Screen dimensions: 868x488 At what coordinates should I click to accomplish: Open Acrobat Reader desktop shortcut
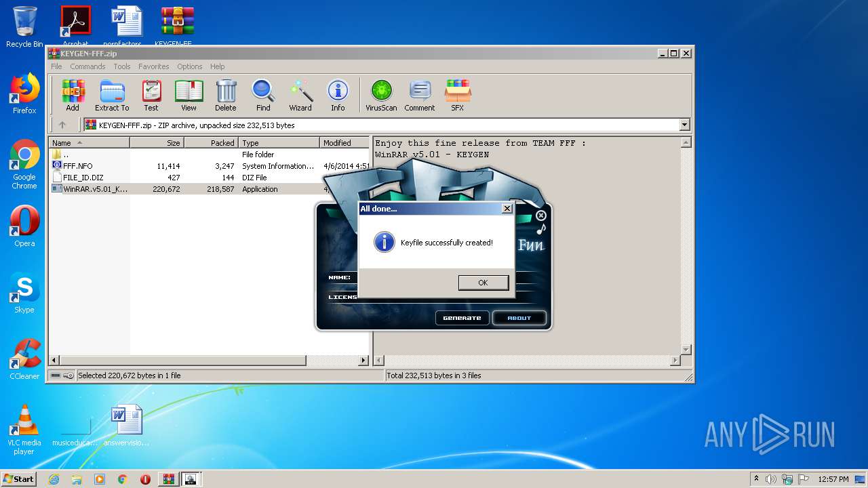click(x=75, y=26)
